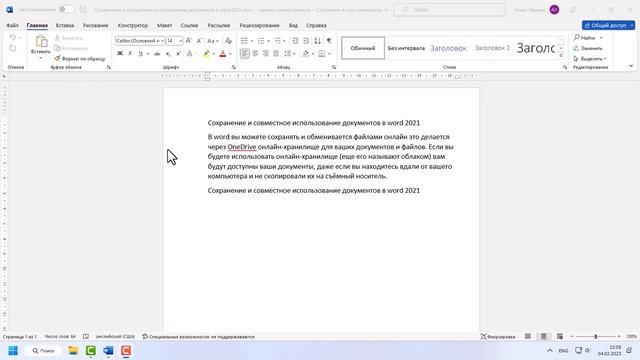
Task: Open the font size 14 dropdown
Action: pyautogui.click(x=180, y=41)
